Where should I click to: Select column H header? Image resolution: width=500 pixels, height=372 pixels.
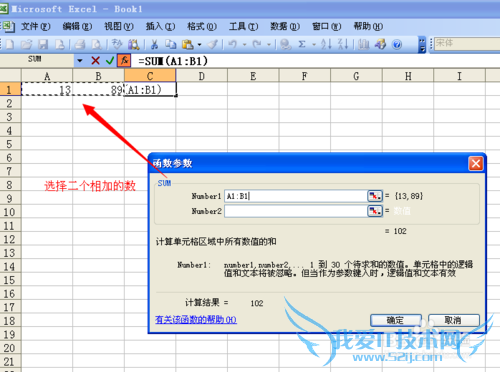coord(408,76)
